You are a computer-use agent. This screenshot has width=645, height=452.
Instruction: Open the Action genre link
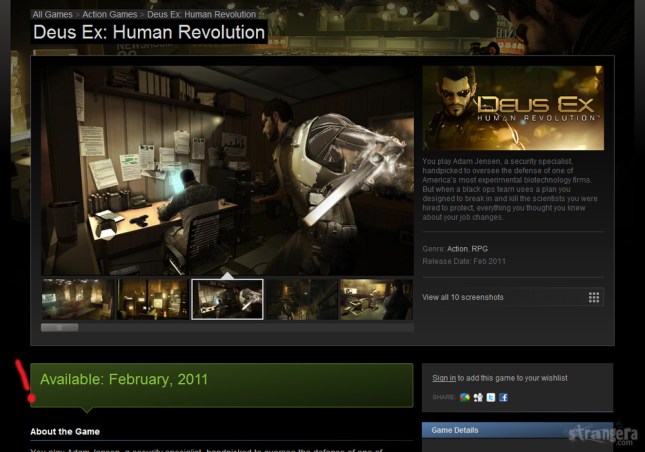(457, 249)
